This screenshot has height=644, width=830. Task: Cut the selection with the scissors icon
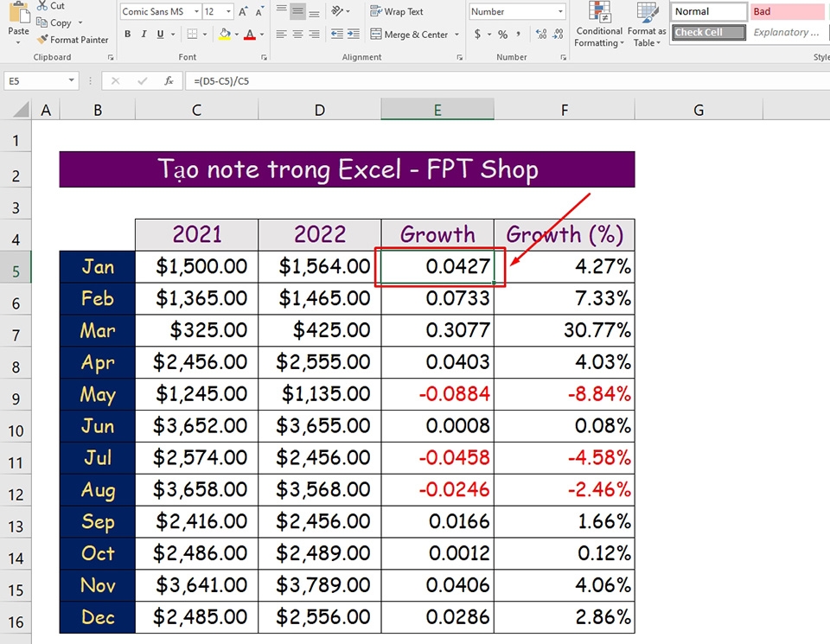click(x=42, y=5)
